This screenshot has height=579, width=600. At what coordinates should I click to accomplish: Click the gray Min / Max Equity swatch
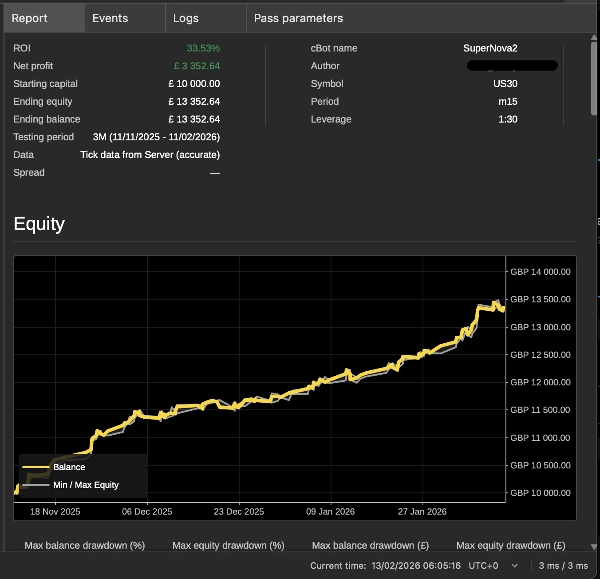[x=35, y=485]
